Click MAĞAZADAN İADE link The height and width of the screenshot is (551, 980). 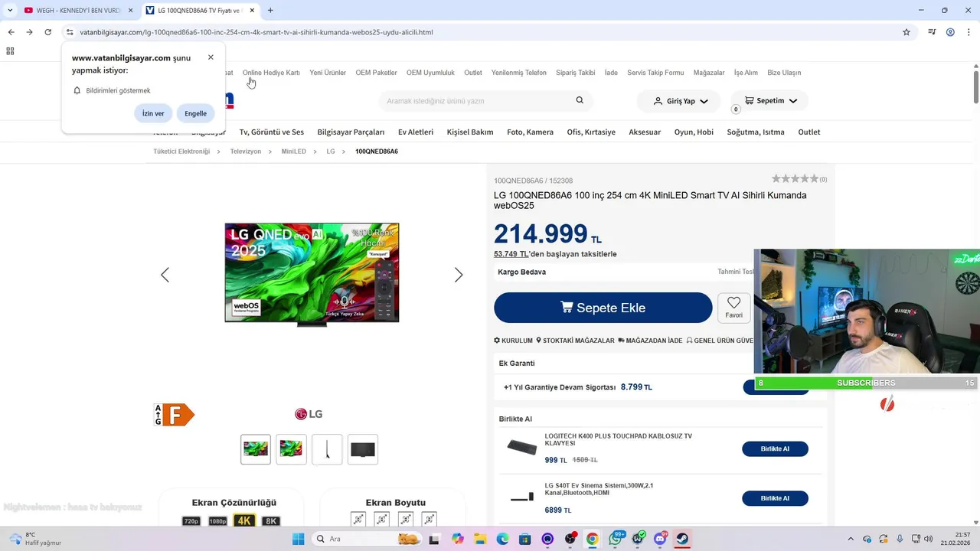650,341
